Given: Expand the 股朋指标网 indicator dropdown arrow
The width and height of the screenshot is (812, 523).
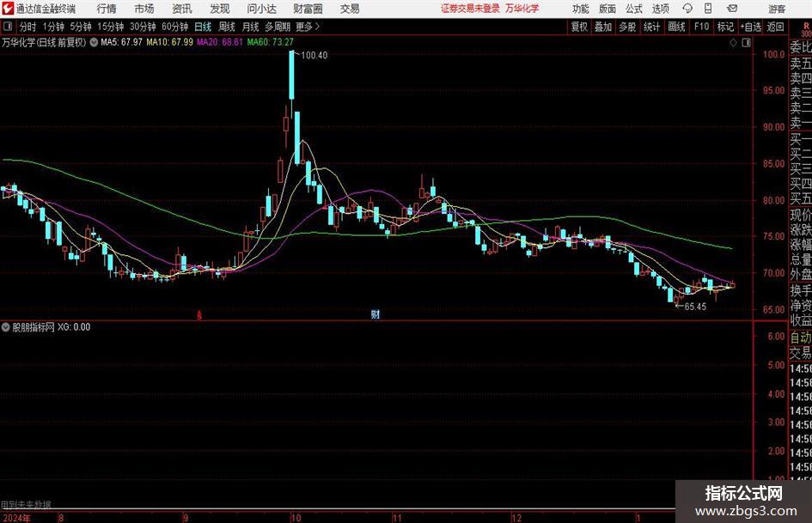Looking at the screenshot, I should [x=6, y=327].
